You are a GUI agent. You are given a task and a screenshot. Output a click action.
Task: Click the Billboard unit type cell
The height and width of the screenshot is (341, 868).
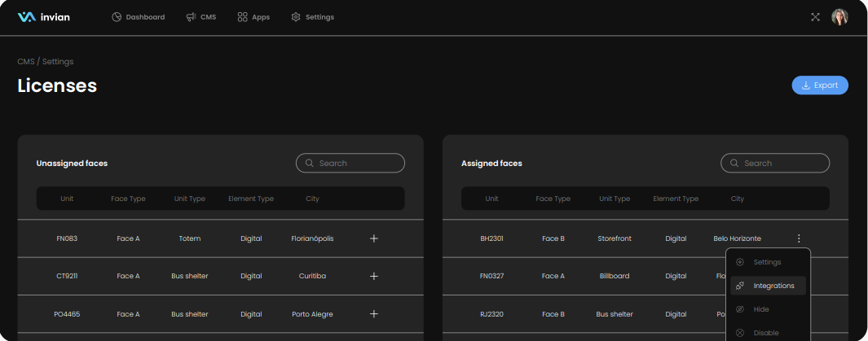[x=615, y=276]
